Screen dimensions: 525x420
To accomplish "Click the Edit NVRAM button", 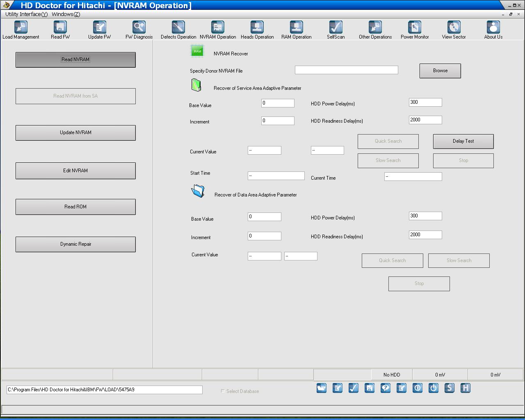I will coord(75,171).
